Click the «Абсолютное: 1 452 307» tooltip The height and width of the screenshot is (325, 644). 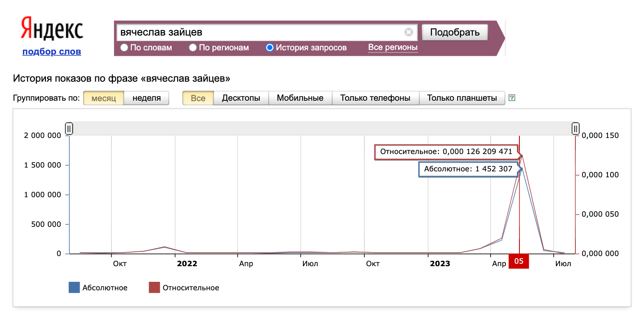pos(468,169)
